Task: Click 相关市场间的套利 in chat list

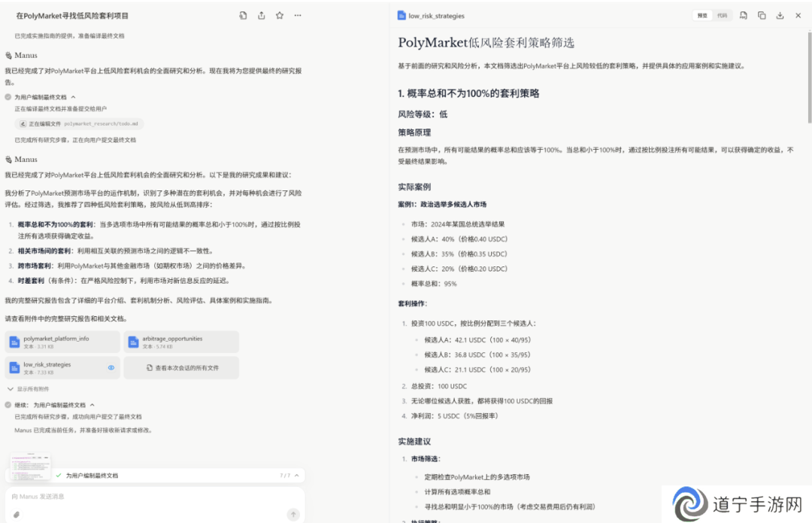Action: (x=44, y=251)
